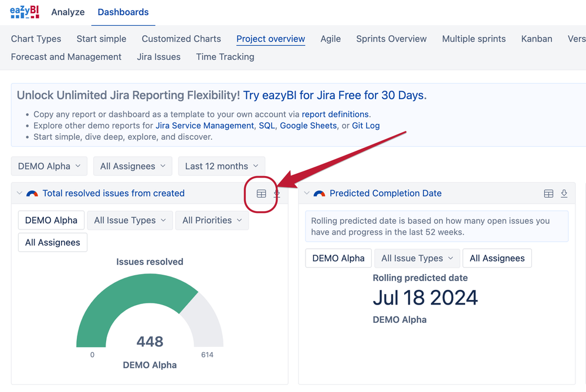Open the Predicted Completion Date report title
This screenshot has height=392, width=586.
click(x=386, y=194)
